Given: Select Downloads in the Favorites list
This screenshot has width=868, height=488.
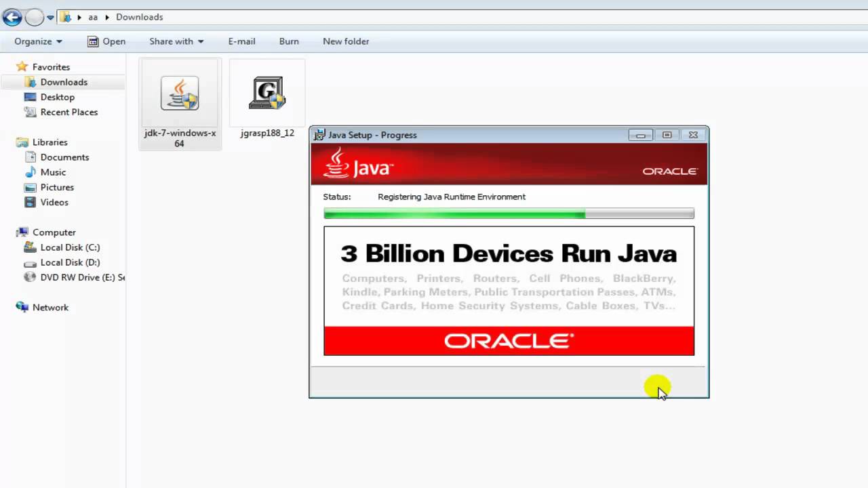Looking at the screenshot, I should point(64,82).
